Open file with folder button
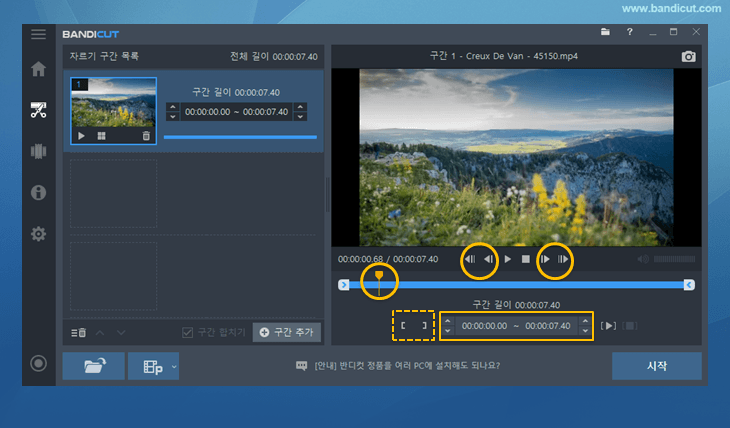 pyautogui.click(x=94, y=366)
